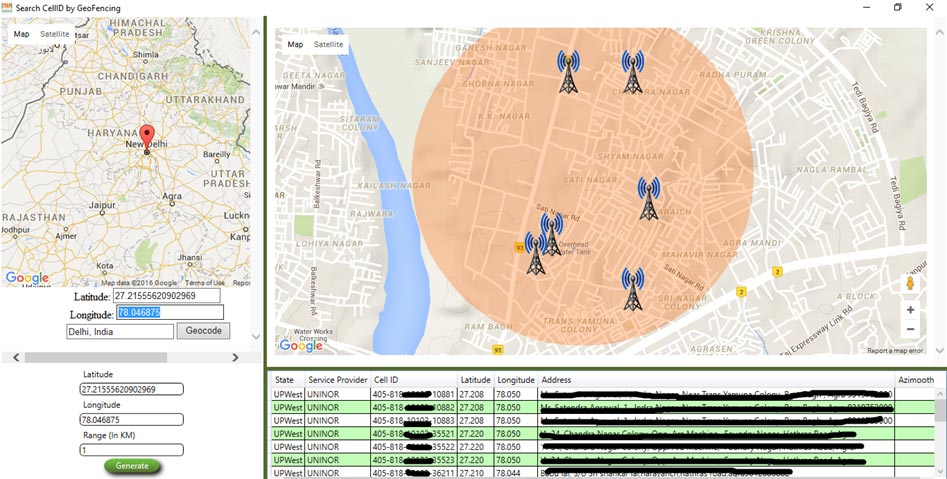Click Report a map error link
Image resolution: width=947 pixels, height=479 pixels.
point(895,350)
